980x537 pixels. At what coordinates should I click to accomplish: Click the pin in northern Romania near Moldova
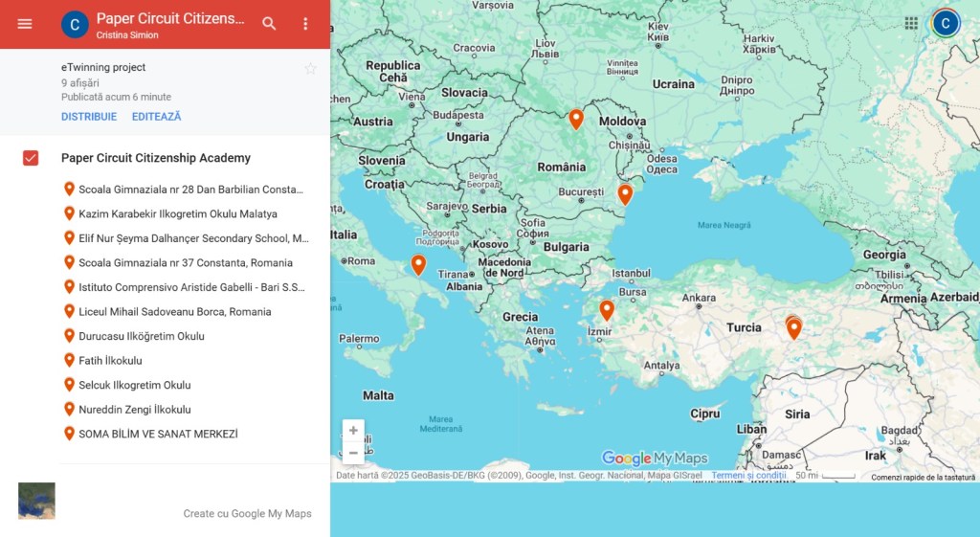576,118
